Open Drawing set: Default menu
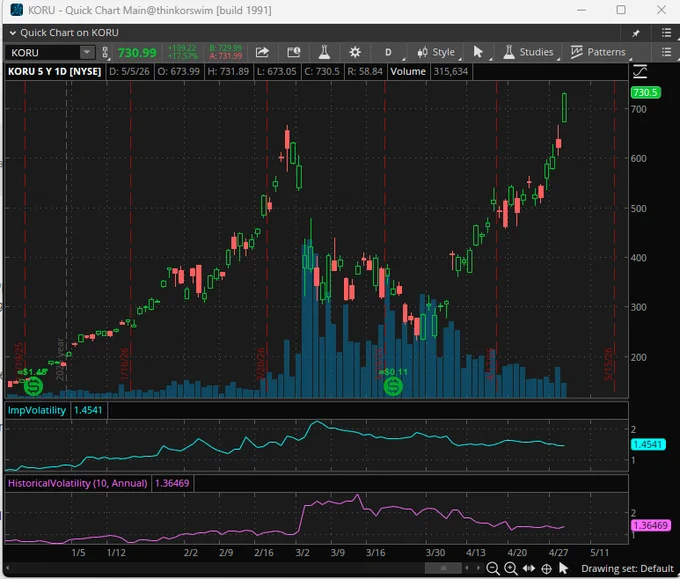Screen dimensions: 680x579 627,569
